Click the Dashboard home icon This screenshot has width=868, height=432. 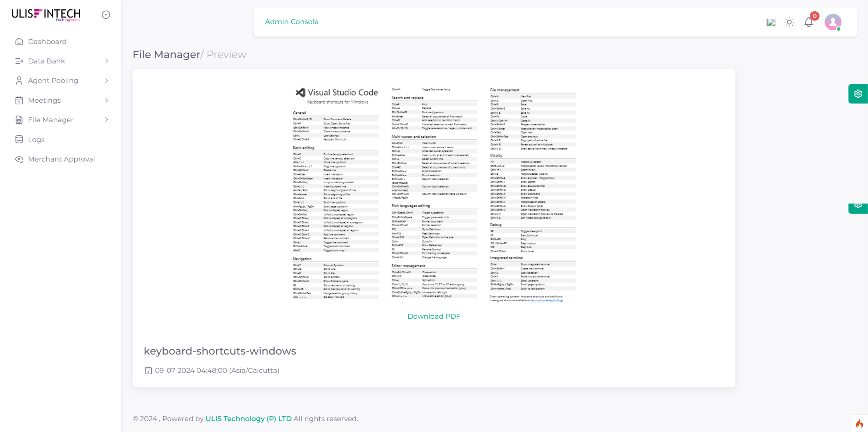click(x=19, y=42)
